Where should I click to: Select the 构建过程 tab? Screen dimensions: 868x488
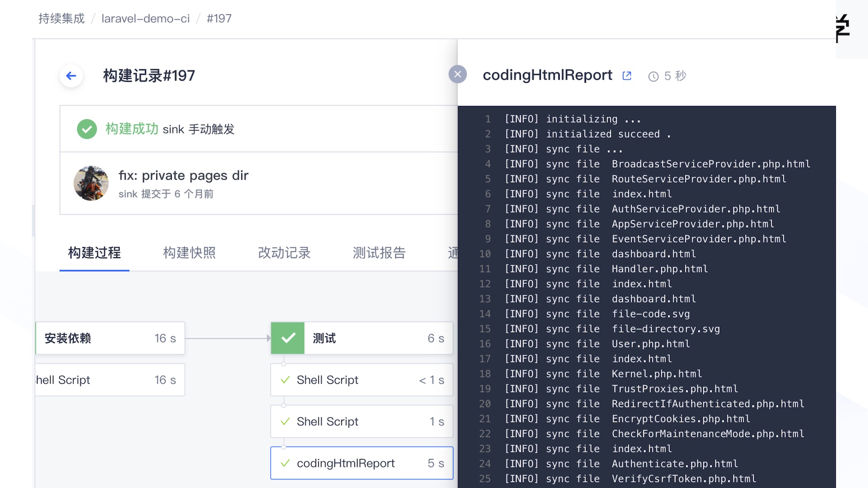(94, 253)
